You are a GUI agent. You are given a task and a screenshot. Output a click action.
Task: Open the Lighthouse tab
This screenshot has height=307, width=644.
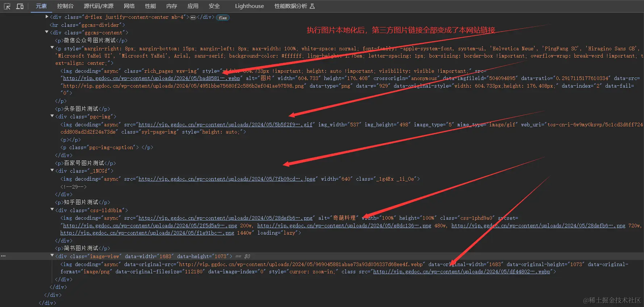coord(249,6)
